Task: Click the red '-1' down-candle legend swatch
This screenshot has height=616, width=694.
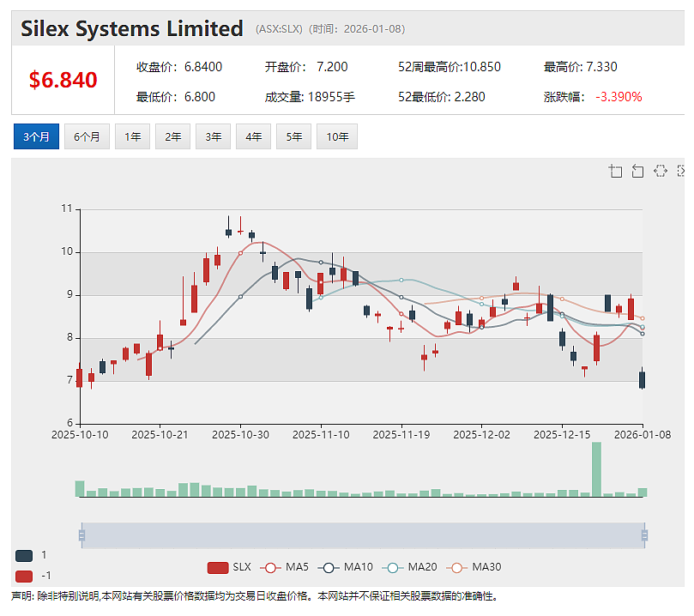Action: pyautogui.click(x=24, y=577)
